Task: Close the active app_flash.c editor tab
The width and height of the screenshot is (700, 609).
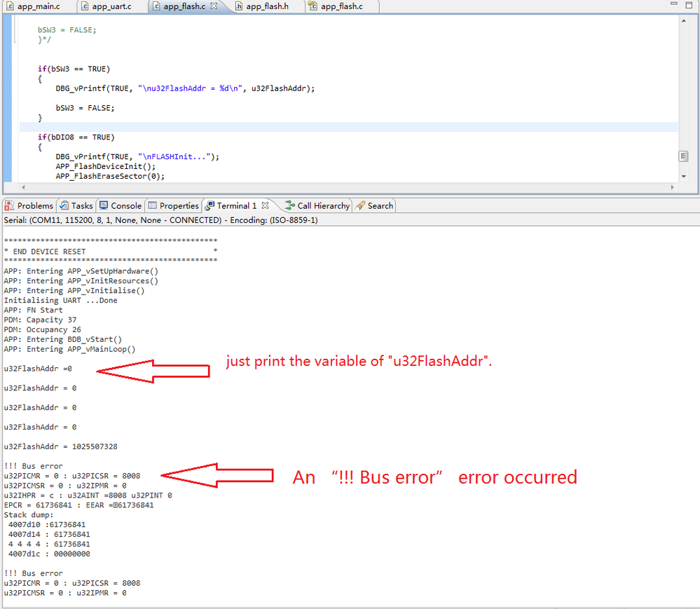Action: coord(214,6)
